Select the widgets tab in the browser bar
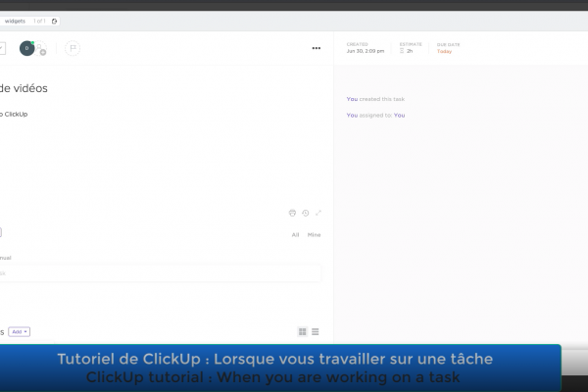Viewport: 588px width, 392px height. pyautogui.click(x=15, y=22)
